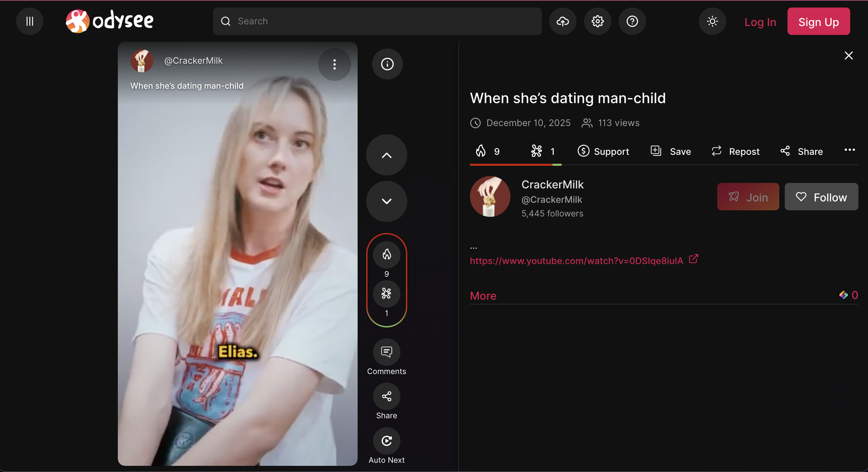Screen dimensions: 868x472
Task: Open the info icon beside the player
Action: coord(387,64)
